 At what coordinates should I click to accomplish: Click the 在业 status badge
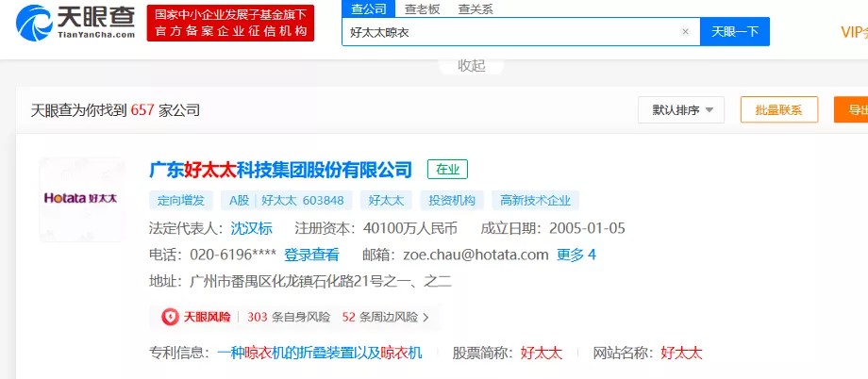447,170
